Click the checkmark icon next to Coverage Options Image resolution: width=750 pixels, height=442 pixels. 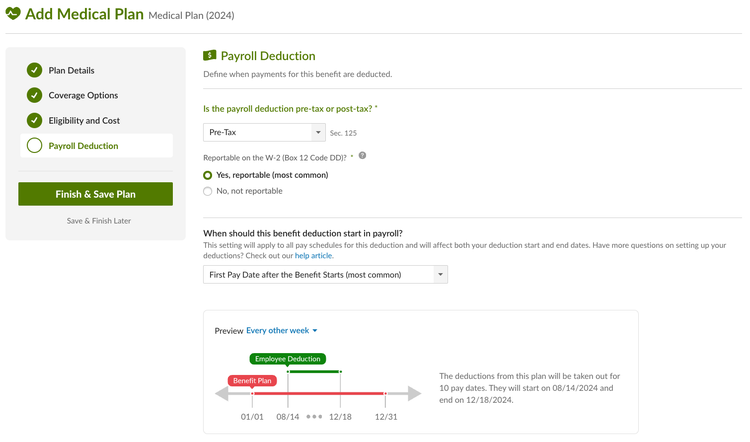click(x=34, y=95)
